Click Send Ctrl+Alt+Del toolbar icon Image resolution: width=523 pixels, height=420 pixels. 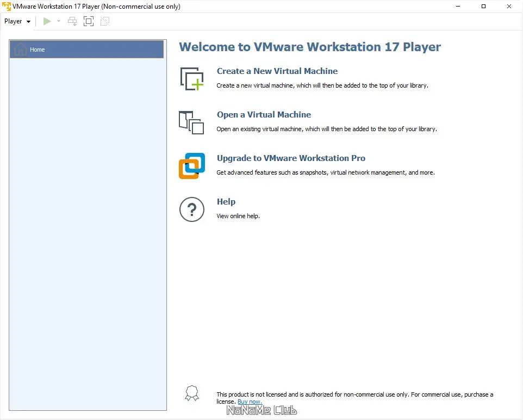click(x=72, y=21)
